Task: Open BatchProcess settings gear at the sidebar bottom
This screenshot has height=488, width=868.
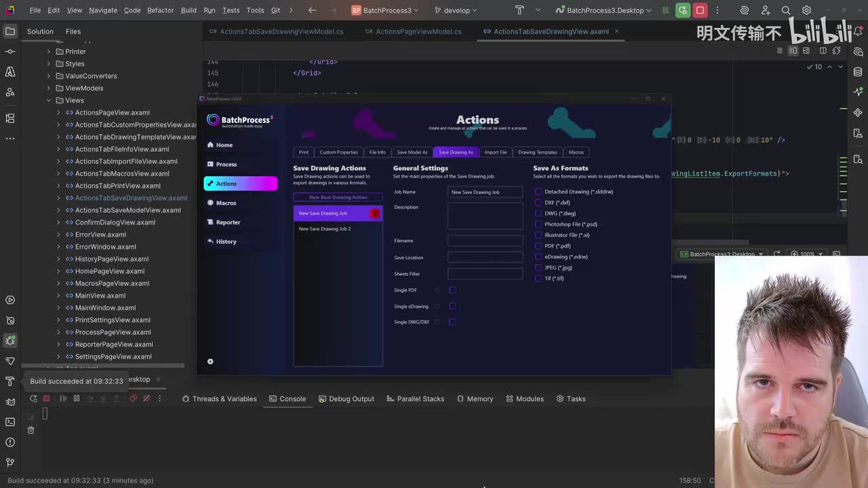Action: point(210,361)
